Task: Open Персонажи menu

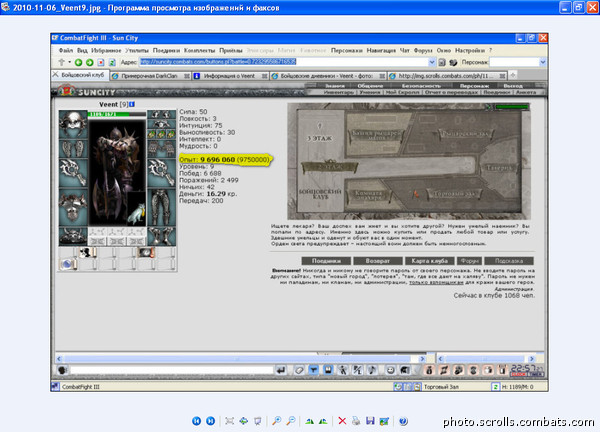Action: (x=346, y=50)
